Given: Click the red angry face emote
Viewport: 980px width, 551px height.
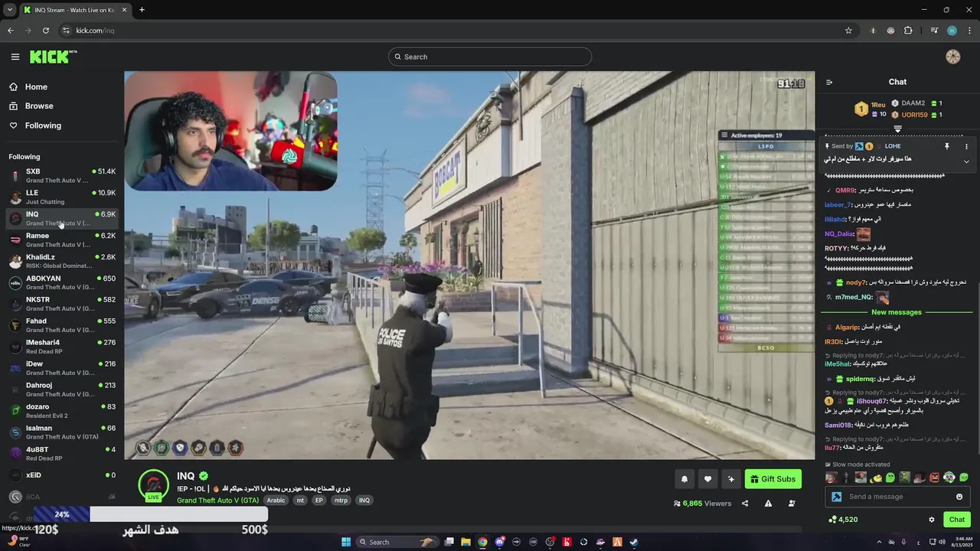Looking at the screenshot, I should 935,478.
